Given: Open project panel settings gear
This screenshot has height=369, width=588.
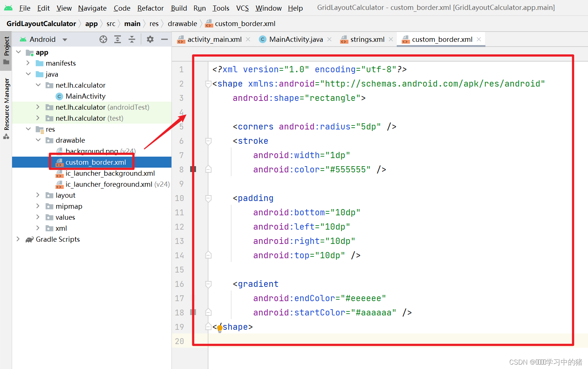Looking at the screenshot, I should [x=150, y=39].
